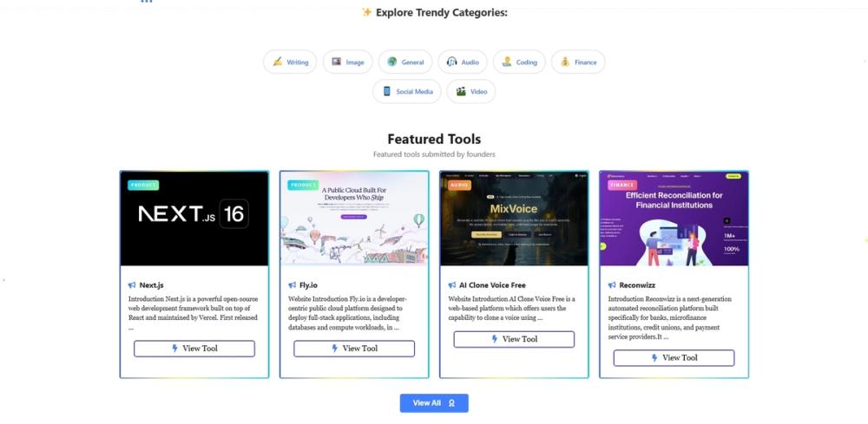Viewport: 868px width, 424px height.
Task: Click the megaphone icon beside Next.js
Action: coord(132,285)
